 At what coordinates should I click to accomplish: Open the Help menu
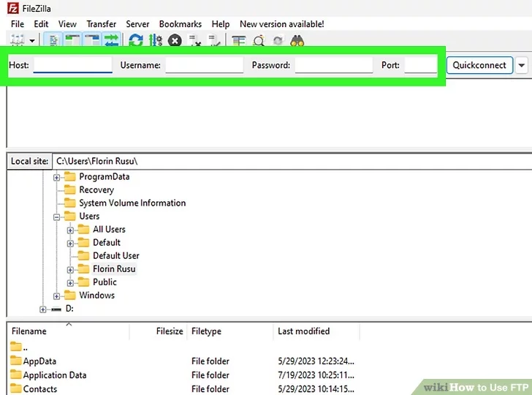pos(221,24)
